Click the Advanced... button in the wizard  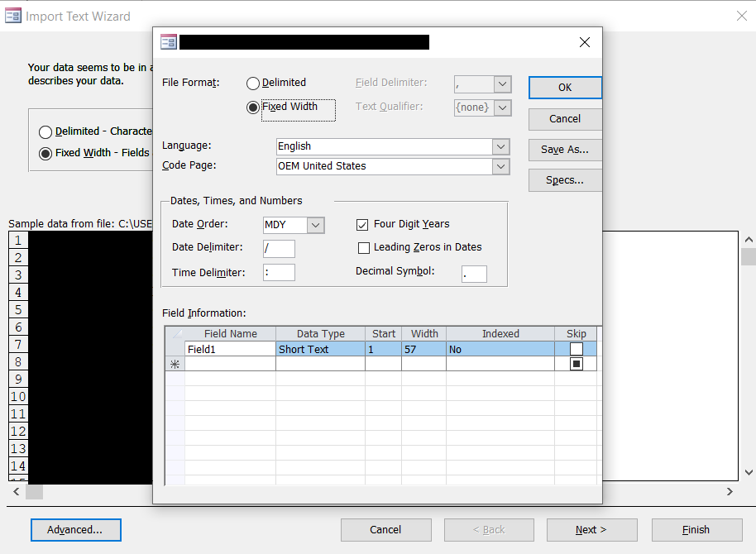(x=76, y=530)
